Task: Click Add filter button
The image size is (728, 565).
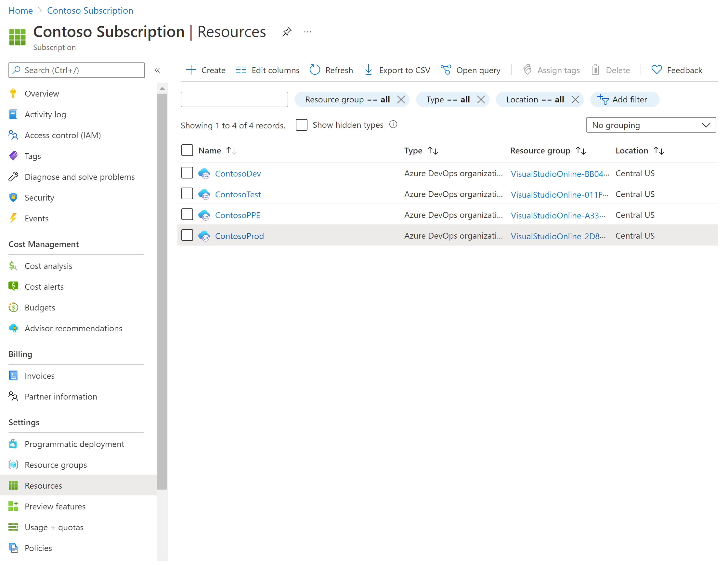Action: (625, 99)
